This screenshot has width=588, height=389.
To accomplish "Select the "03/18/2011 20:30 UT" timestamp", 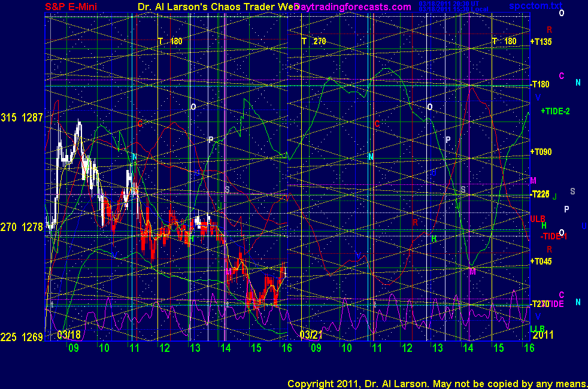I will 449,4.
